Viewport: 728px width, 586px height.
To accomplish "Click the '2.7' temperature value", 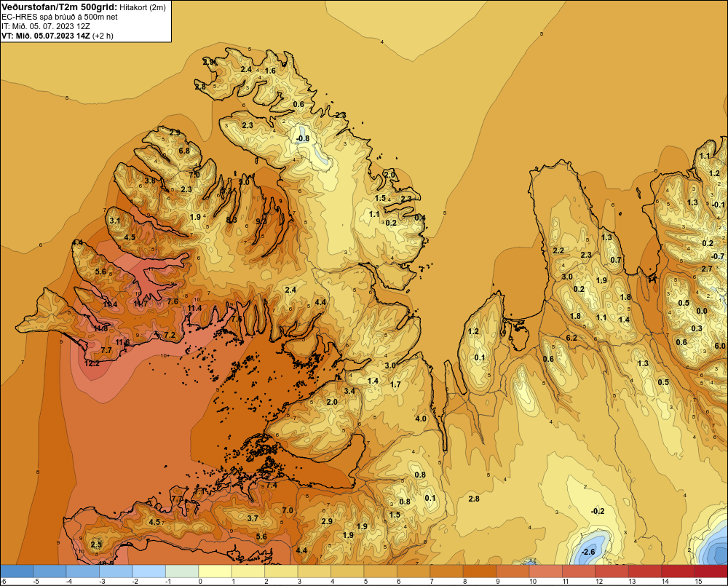I will click(x=707, y=269).
